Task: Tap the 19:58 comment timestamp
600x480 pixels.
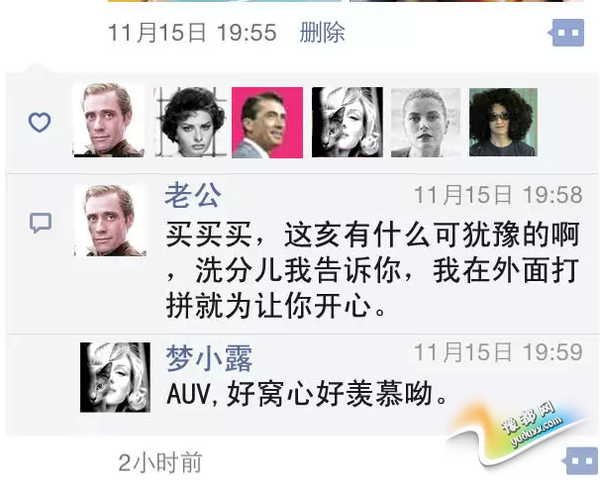Action: coord(499,195)
